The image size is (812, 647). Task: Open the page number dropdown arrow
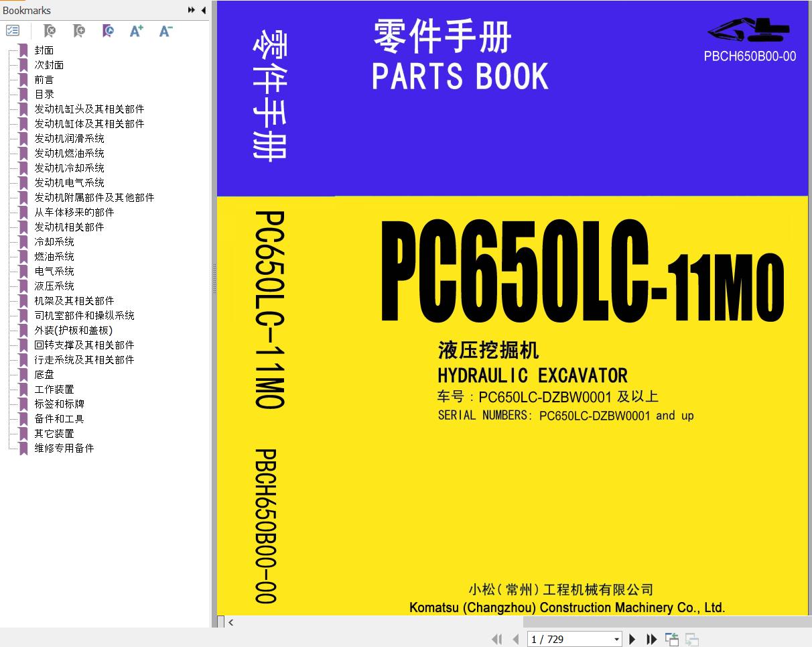(616, 640)
